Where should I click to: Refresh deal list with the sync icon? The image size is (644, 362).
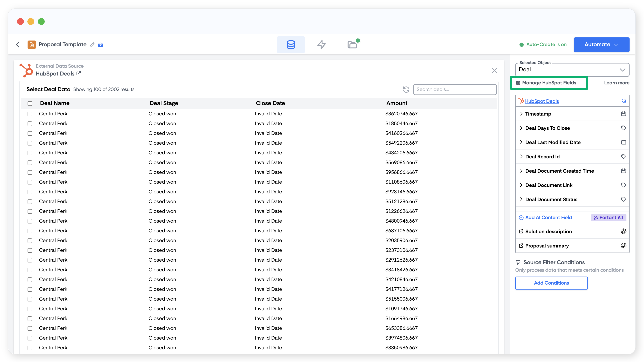point(406,89)
